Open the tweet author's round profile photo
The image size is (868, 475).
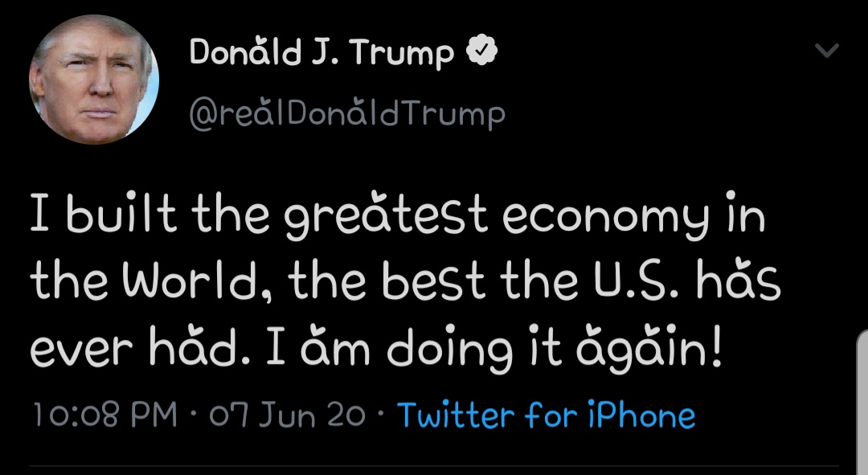94,80
